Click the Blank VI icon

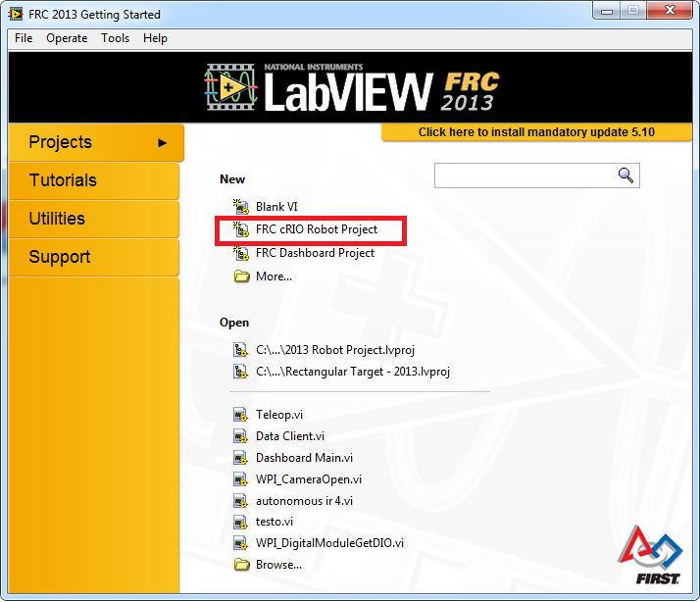[x=241, y=206]
